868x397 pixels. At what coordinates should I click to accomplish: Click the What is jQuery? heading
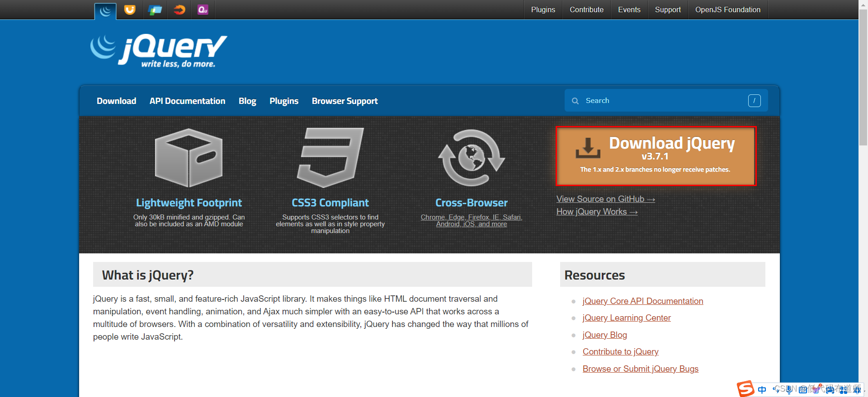[148, 275]
